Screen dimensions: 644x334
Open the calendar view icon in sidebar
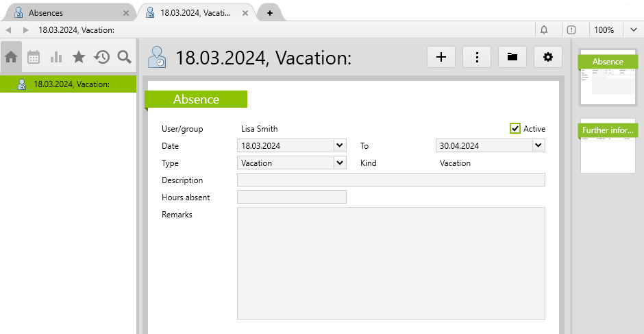[34, 58]
